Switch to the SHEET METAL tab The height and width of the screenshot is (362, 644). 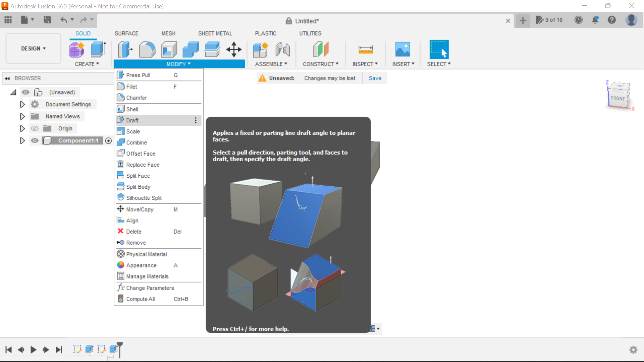point(215,34)
